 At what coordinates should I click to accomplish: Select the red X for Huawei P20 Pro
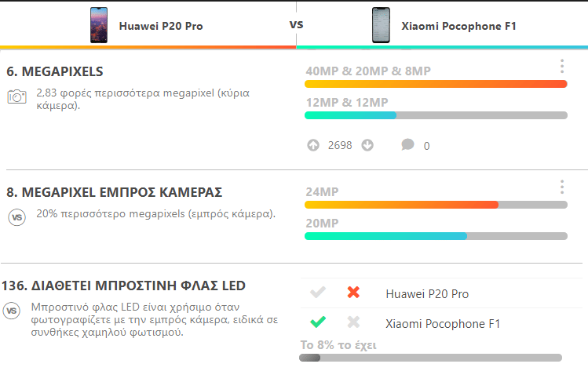pyautogui.click(x=353, y=292)
